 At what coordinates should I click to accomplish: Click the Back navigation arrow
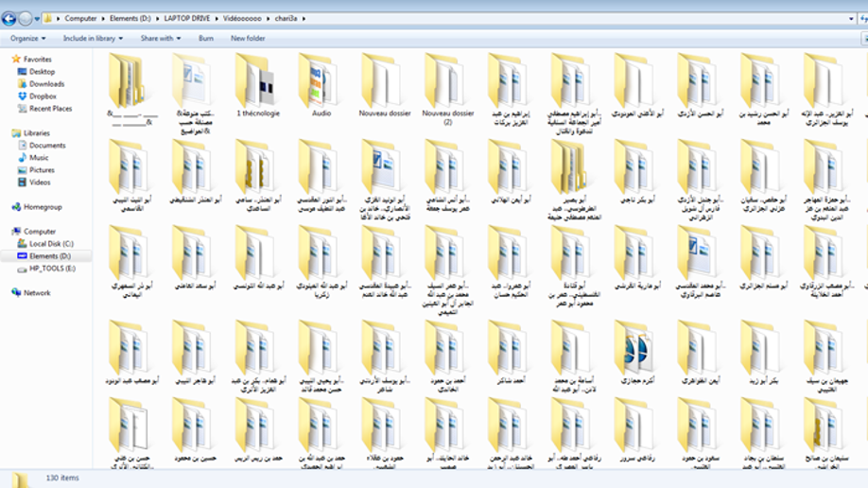9,18
